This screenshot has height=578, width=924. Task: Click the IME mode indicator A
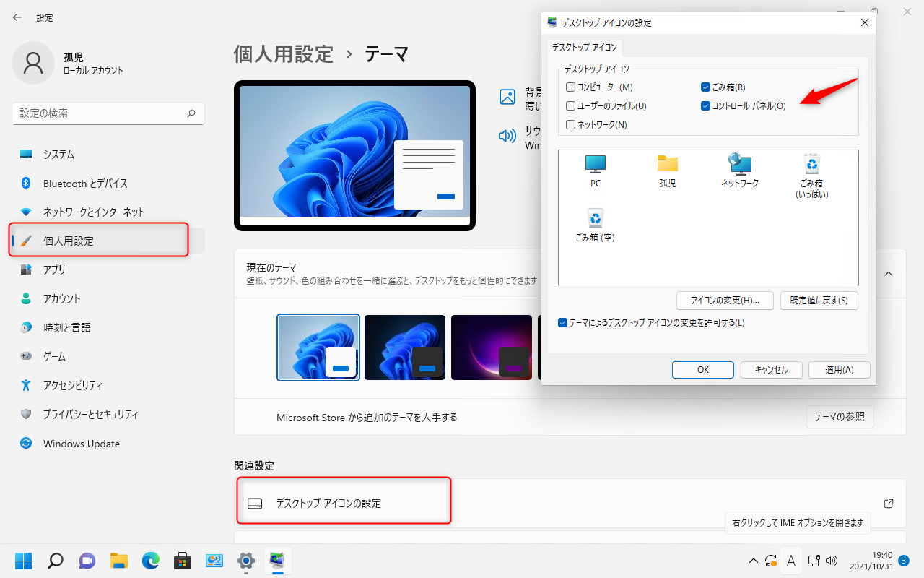791,561
